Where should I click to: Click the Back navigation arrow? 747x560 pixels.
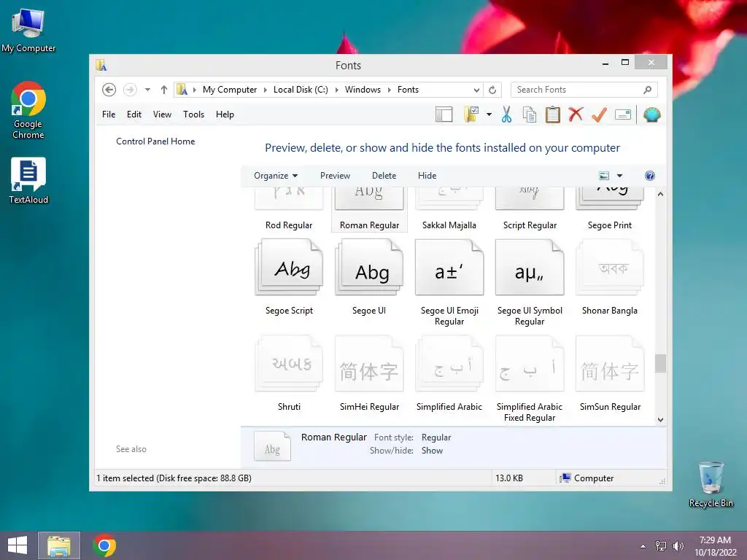coord(109,90)
